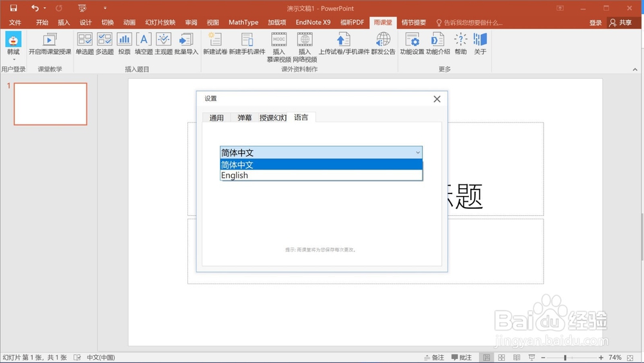Switch to reading view icon
644x363 pixels.
pyautogui.click(x=516, y=358)
